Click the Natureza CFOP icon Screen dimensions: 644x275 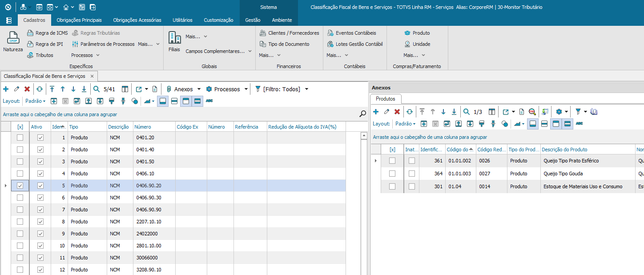(x=13, y=38)
